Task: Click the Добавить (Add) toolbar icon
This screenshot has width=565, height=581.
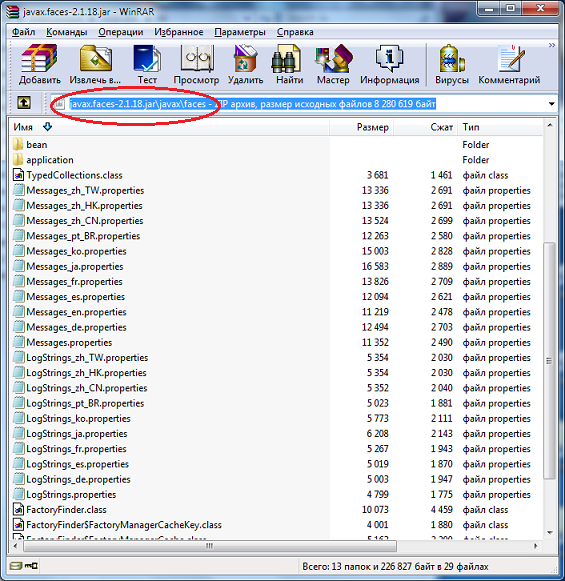Action: (x=39, y=59)
